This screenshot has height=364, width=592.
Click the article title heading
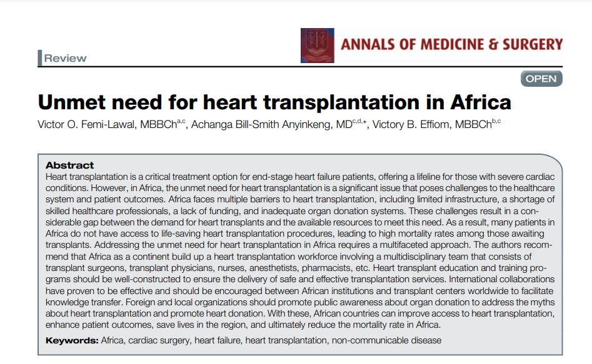pos(274,102)
